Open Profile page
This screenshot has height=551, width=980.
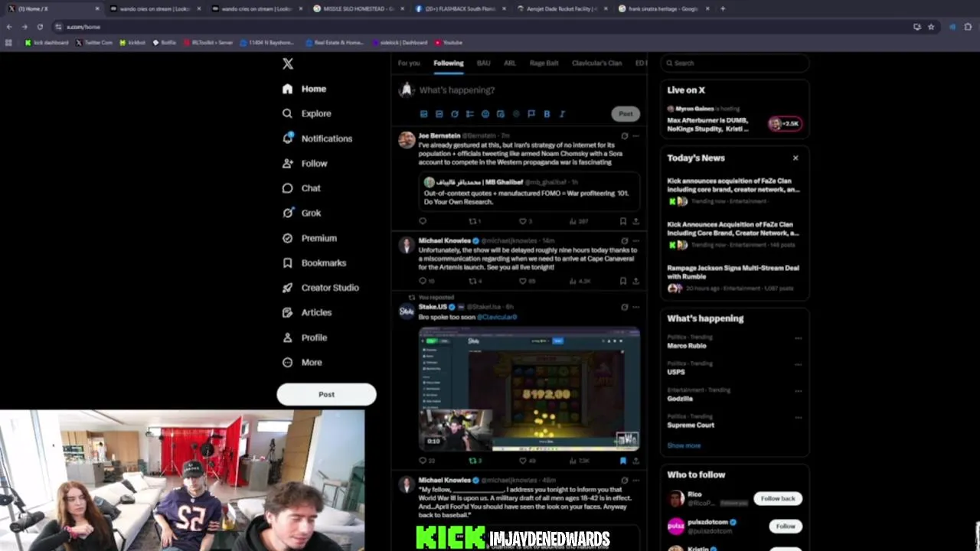[x=305, y=337]
